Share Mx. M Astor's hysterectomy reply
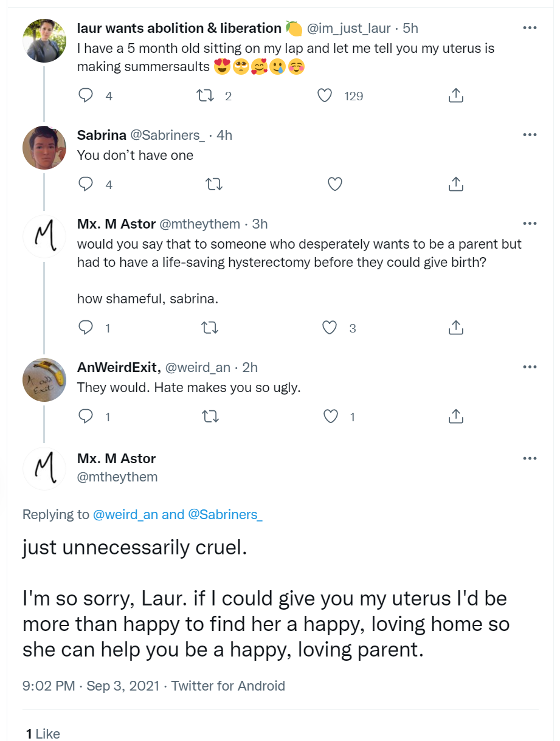The width and height of the screenshot is (560, 741). [x=456, y=328]
